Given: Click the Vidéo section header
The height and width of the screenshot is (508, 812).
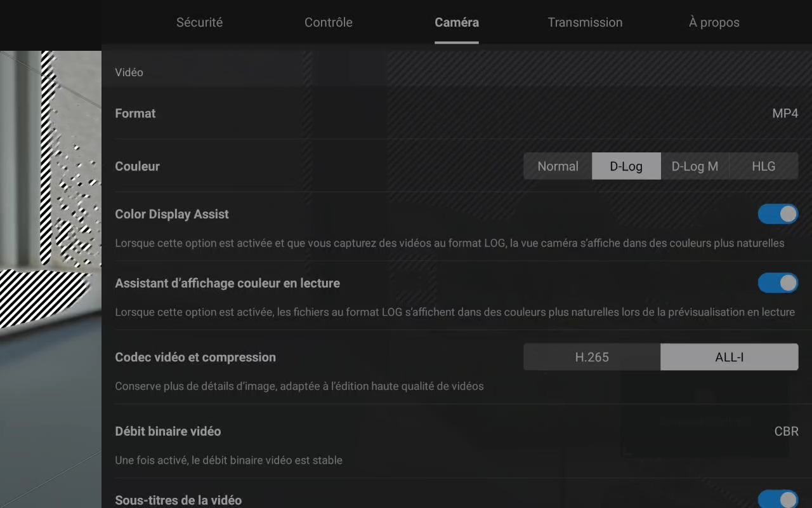Looking at the screenshot, I should pyautogui.click(x=129, y=72).
